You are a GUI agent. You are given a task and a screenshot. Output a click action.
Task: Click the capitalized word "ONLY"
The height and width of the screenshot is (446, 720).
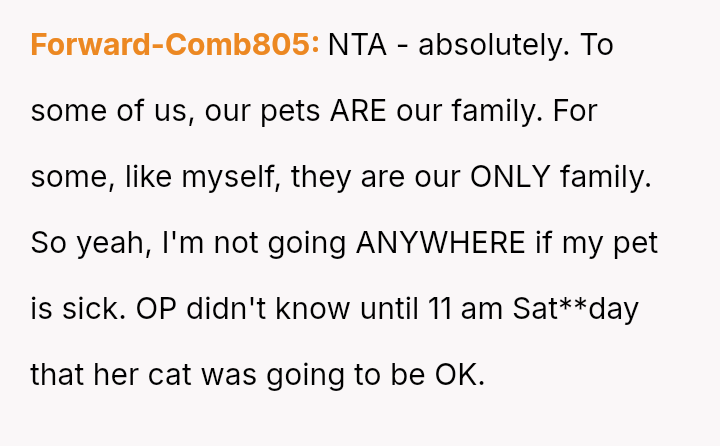[x=508, y=177]
